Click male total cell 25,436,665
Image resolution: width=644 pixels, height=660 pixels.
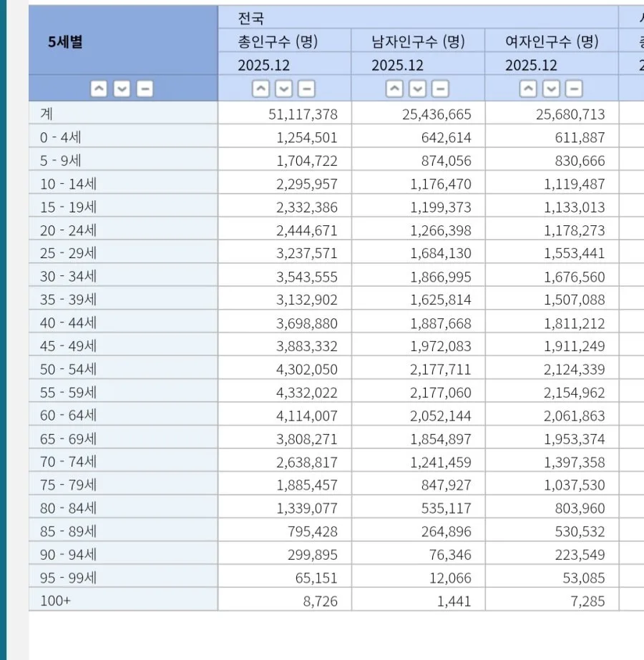(x=418, y=113)
